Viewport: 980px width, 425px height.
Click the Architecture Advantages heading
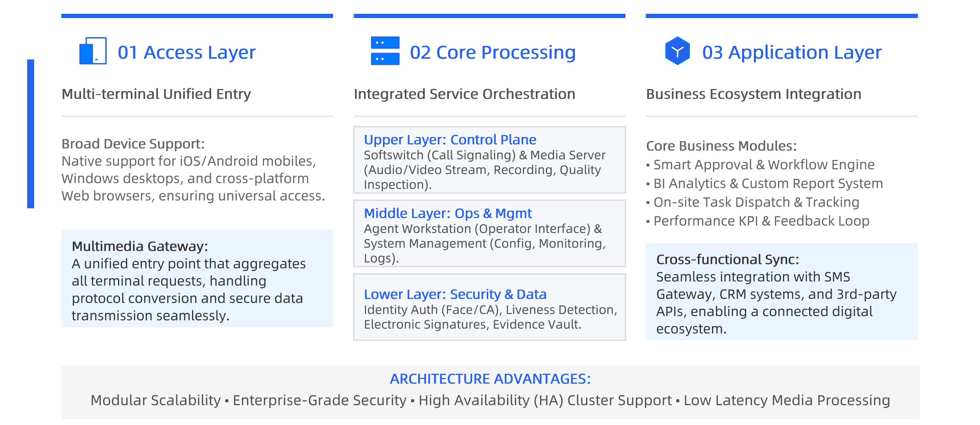[x=490, y=379]
